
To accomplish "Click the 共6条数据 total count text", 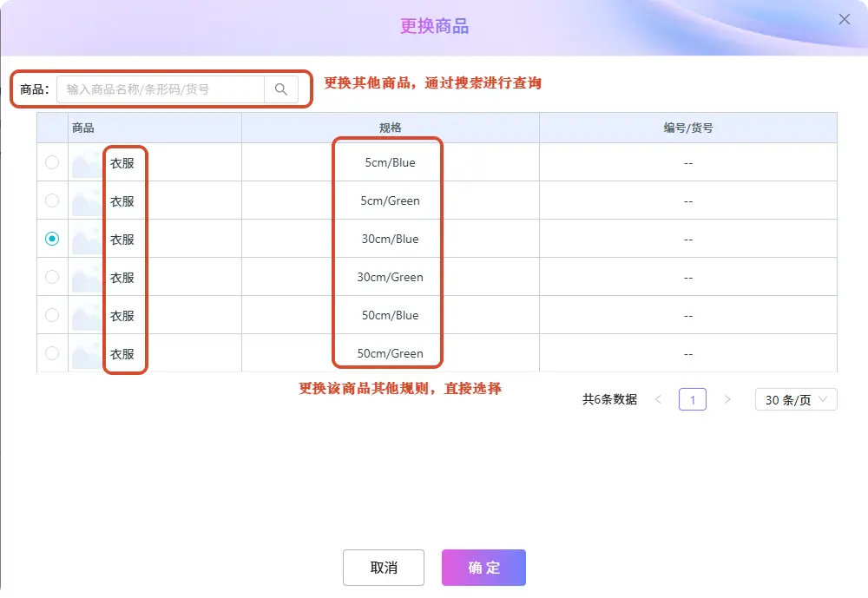I will (609, 399).
